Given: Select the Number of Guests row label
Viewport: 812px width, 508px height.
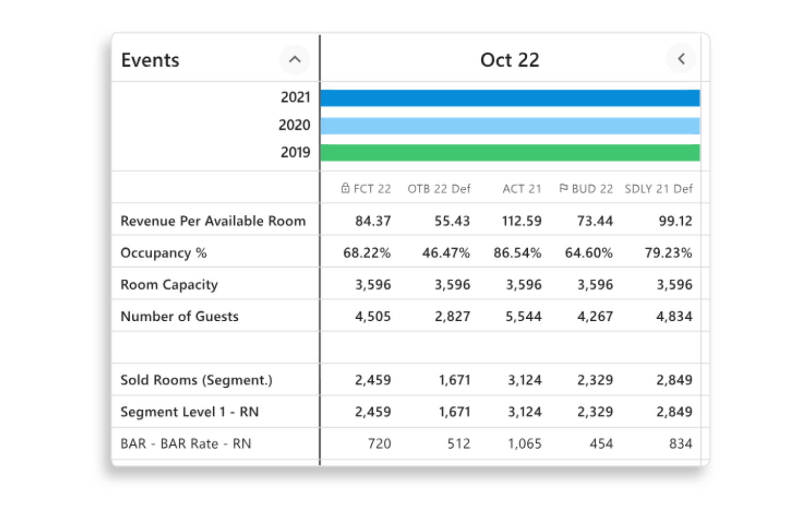Looking at the screenshot, I should [x=179, y=316].
